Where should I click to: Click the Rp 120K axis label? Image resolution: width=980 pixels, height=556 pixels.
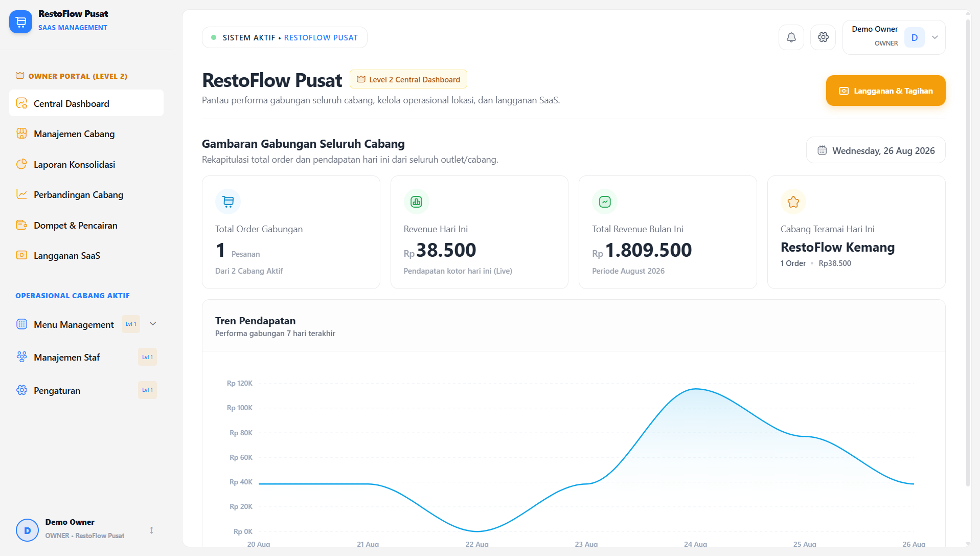(240, 383)
